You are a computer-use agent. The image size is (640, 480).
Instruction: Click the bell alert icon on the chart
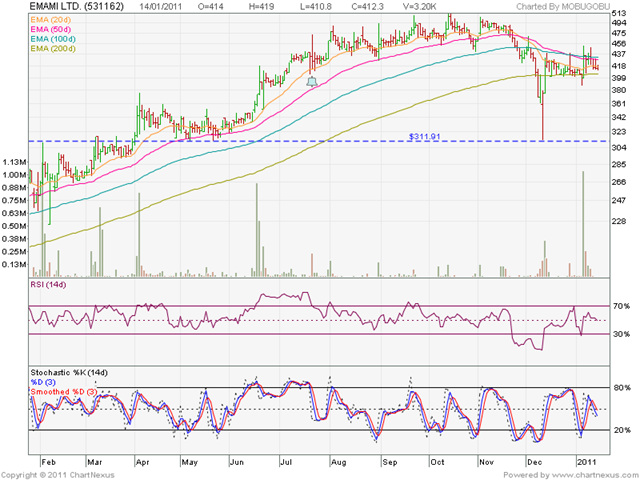pos(312,81)
